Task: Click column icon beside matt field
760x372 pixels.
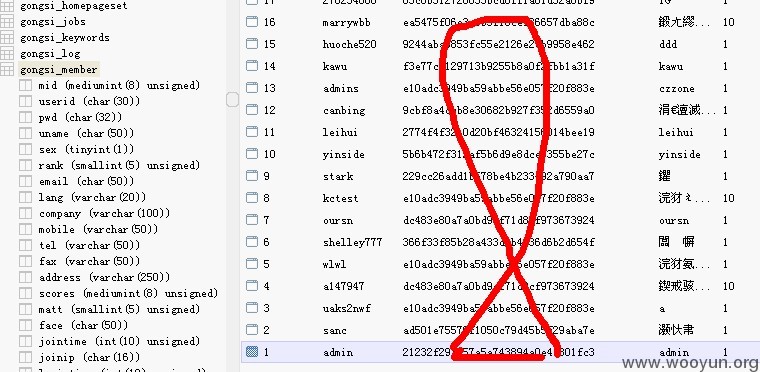Action: pos(25,310)
